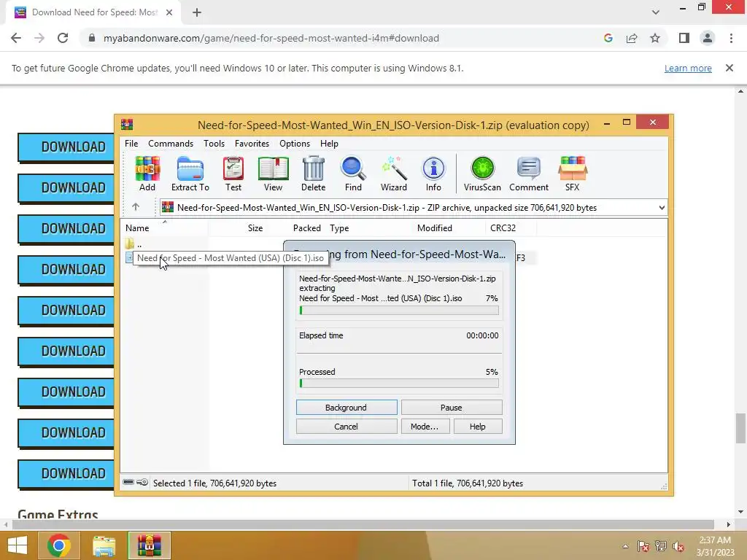Open Chrome three-dot menu

click(x=731, y=38)
